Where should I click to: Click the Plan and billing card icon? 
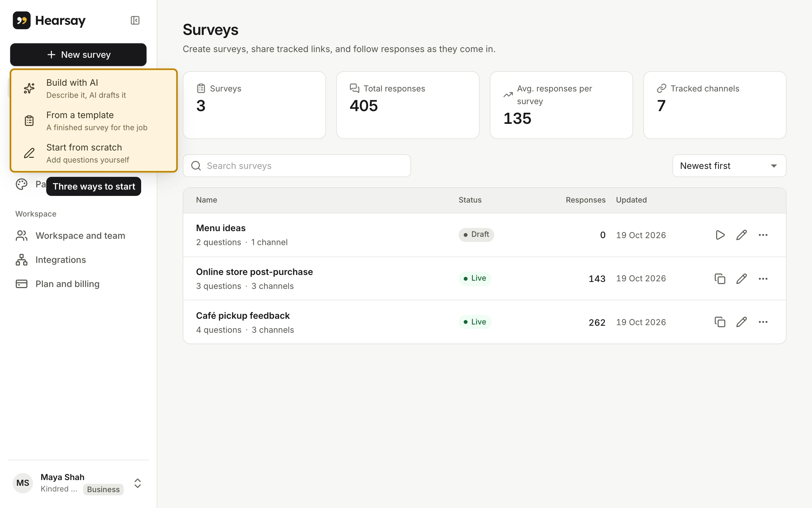[x=22, y=284]
